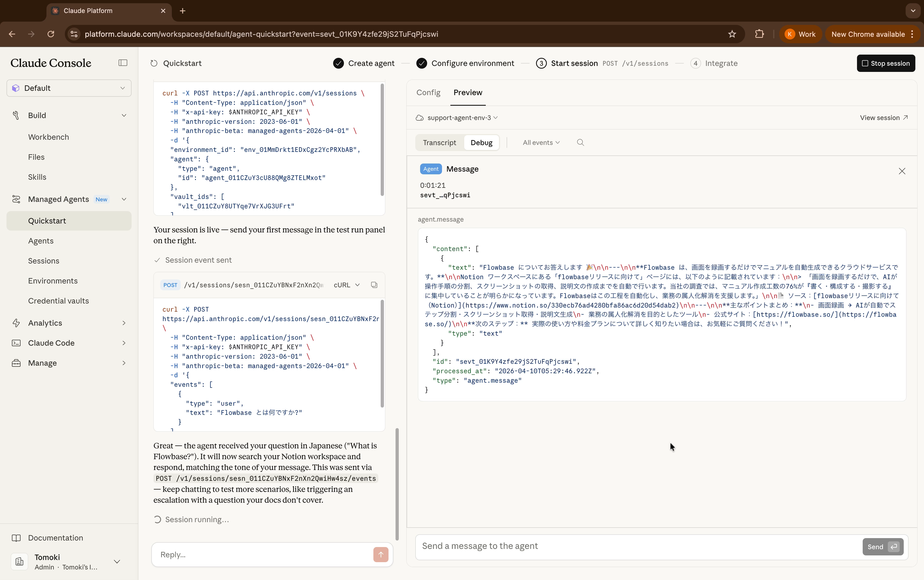Screen dimensions: 924x580
Task: Click the Quickstart restart icon in header
Action: pos(154,63)
